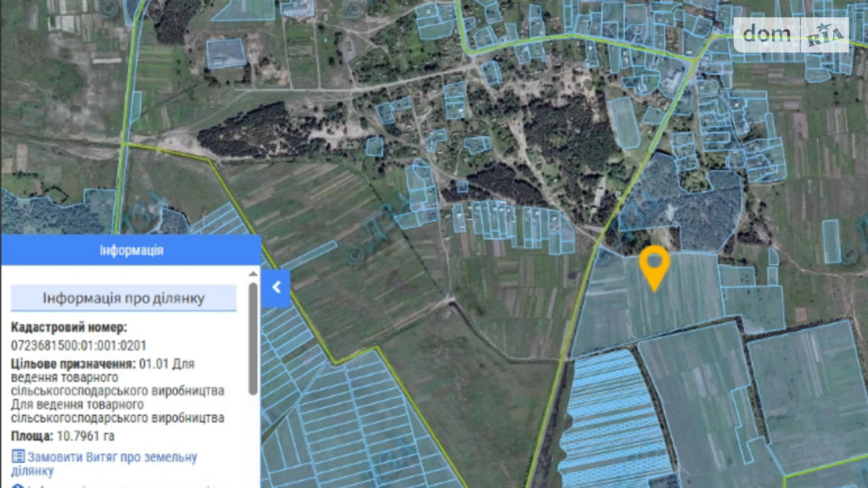
Task: Collapse the information panel with the chevron
Action: click(x=276, y=288)
